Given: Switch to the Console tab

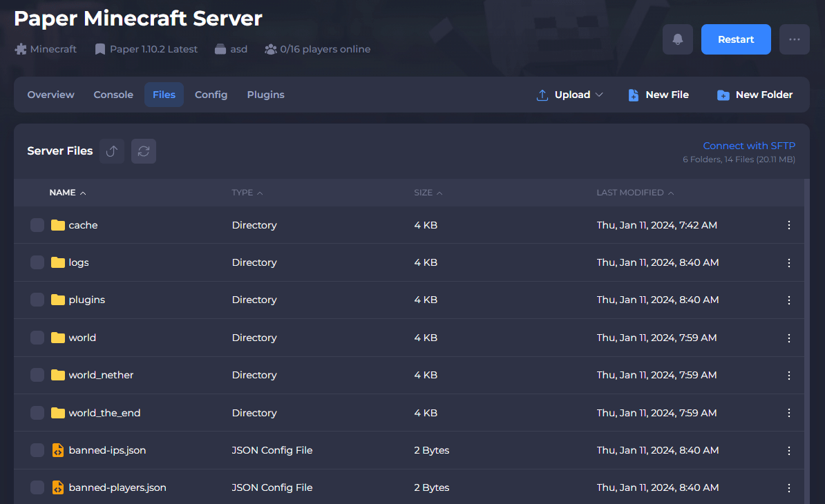Looking at the screenshot, I should click(113, 95).
